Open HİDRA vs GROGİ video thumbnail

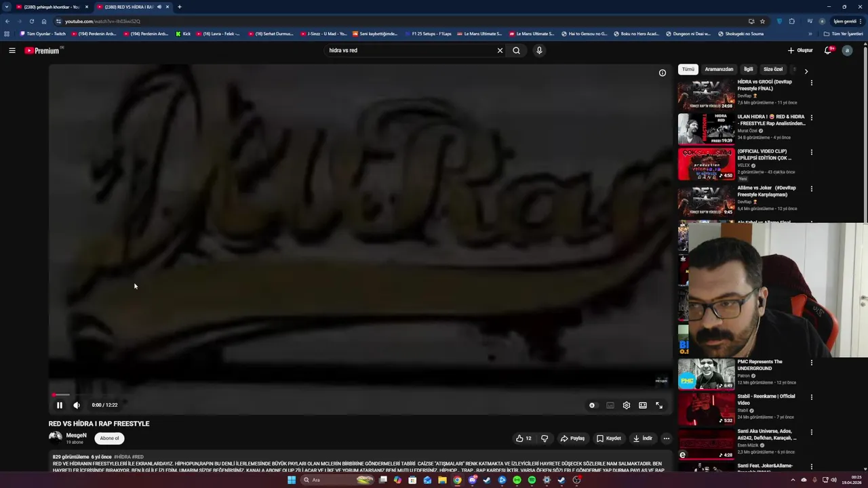pyautogui.click(x=706, y=95)
